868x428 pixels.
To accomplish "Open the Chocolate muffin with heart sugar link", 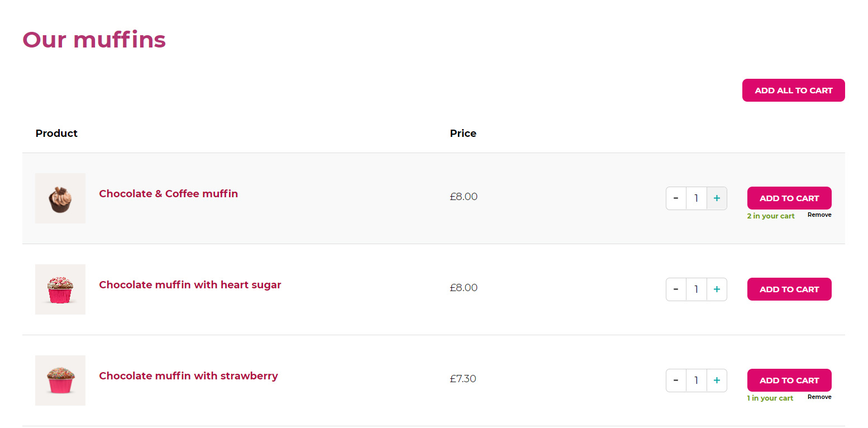I will coord(190,285).
